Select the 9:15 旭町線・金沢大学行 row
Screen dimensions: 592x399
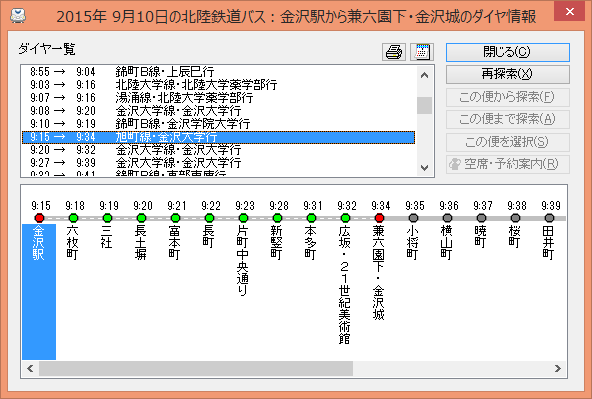219,137
